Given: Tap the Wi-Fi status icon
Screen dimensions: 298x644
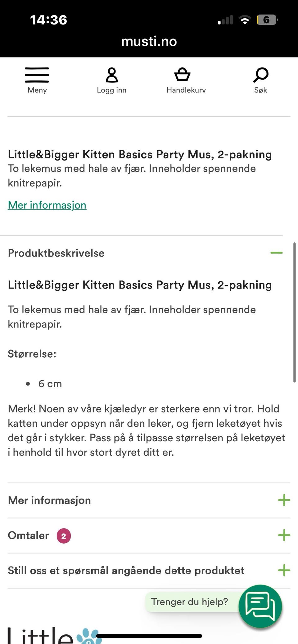Looking at the screenshot, I should point(245,20).
